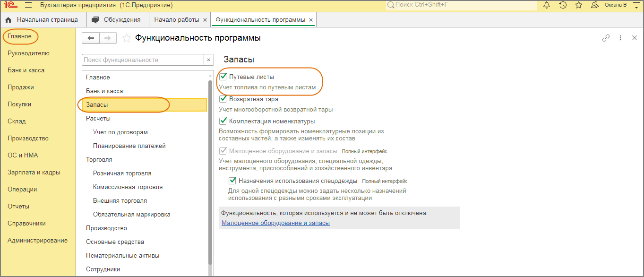The height and width of the screenshot is (277, 644).
Task: Select the Функциональность программы tab
Action: click(x=260, y=20)
